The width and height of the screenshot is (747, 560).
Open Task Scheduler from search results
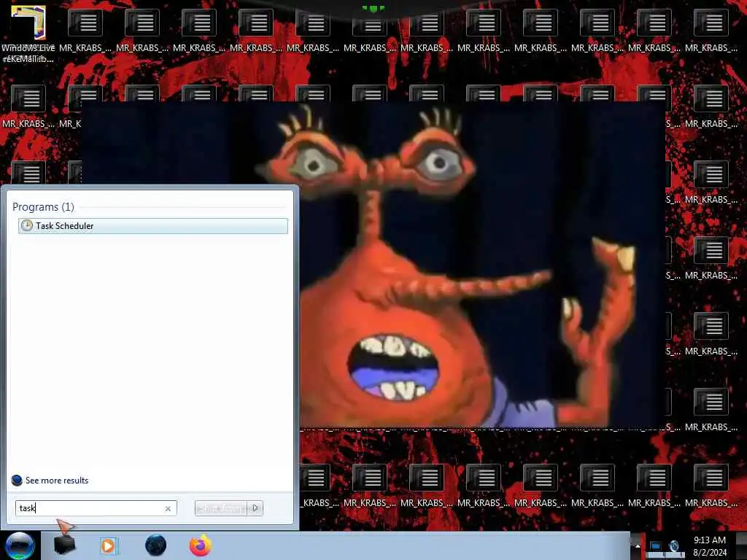tap(153, 226)
